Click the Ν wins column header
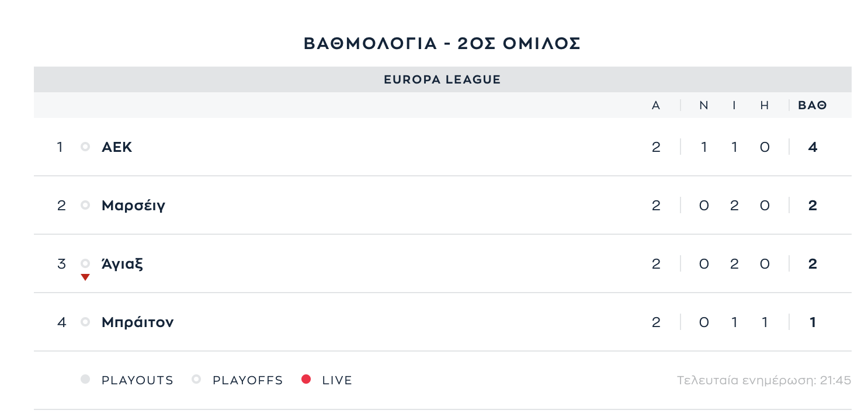The image size is (868, 417). pos(704,106)
